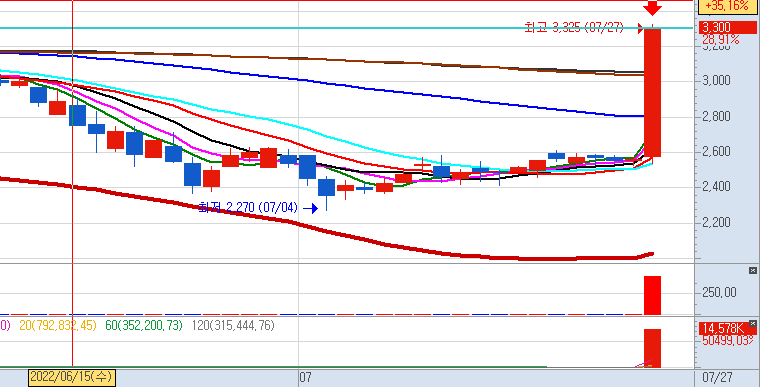The image size is (760, 387).
Task: Click the red bar in the 250,00 panel
Action: (x=652, y=295)
